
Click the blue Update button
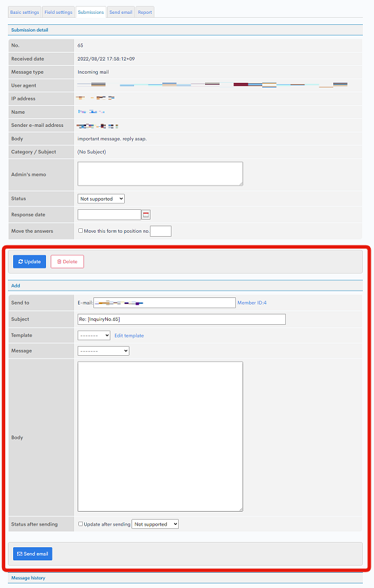(30, 262)
